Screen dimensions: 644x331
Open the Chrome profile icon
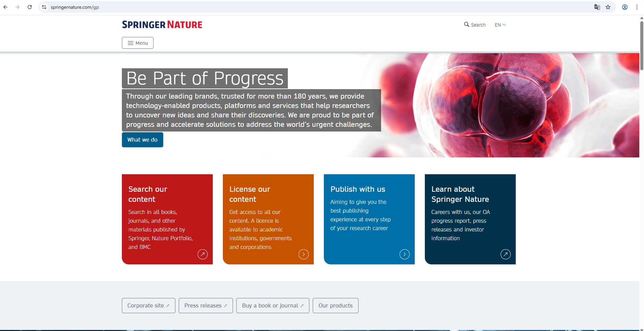[625, 7]
